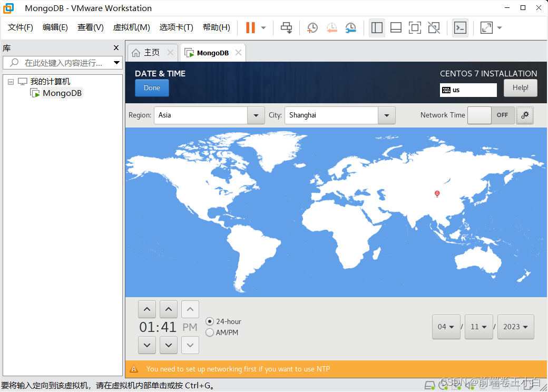
Task: Close the library panel
Action: point(116,48)
